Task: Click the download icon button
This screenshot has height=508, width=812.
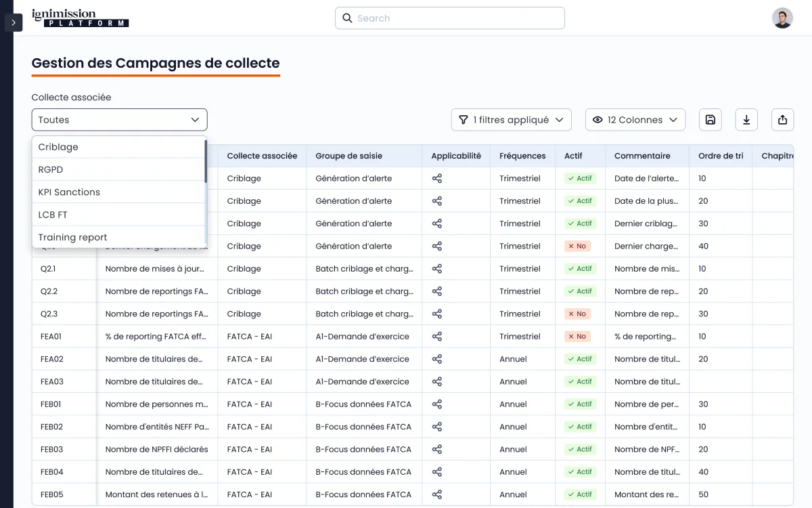Action: point(746,120)
